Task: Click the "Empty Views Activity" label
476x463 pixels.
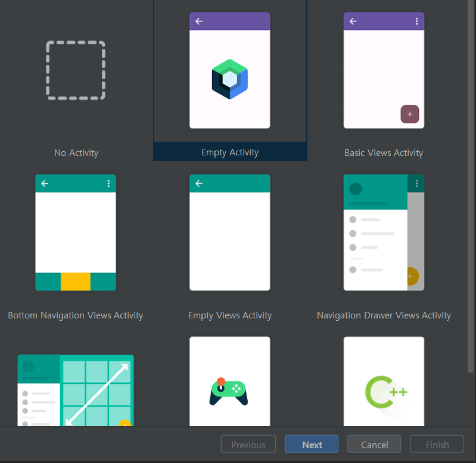Action: click(230, 315)
